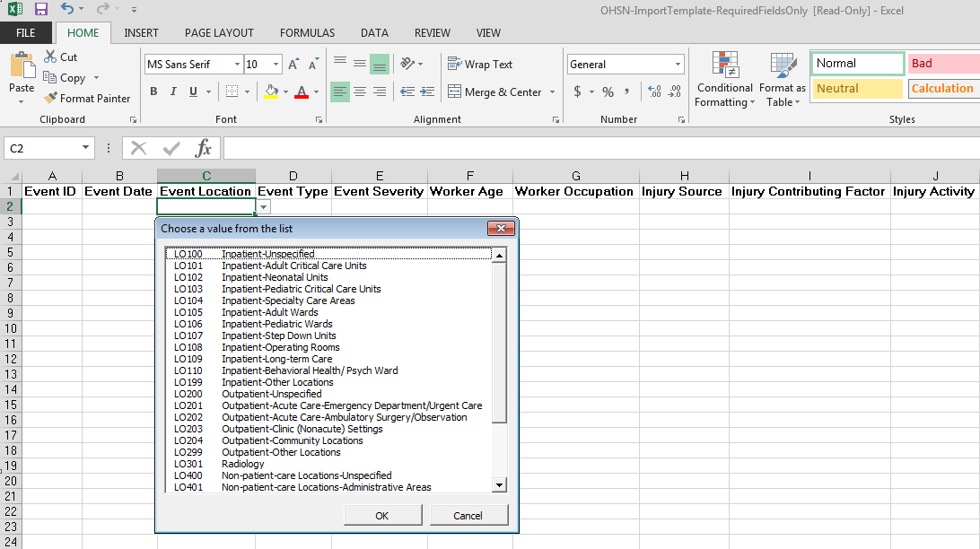The width and height of the screenshot is (980, 549).
Task: Open the font name dropdown
Action: pyautogui.click(x=237, y=65)
